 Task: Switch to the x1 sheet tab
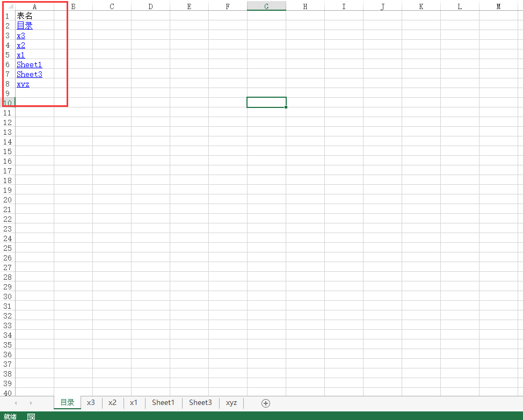[x=133, y=403]
